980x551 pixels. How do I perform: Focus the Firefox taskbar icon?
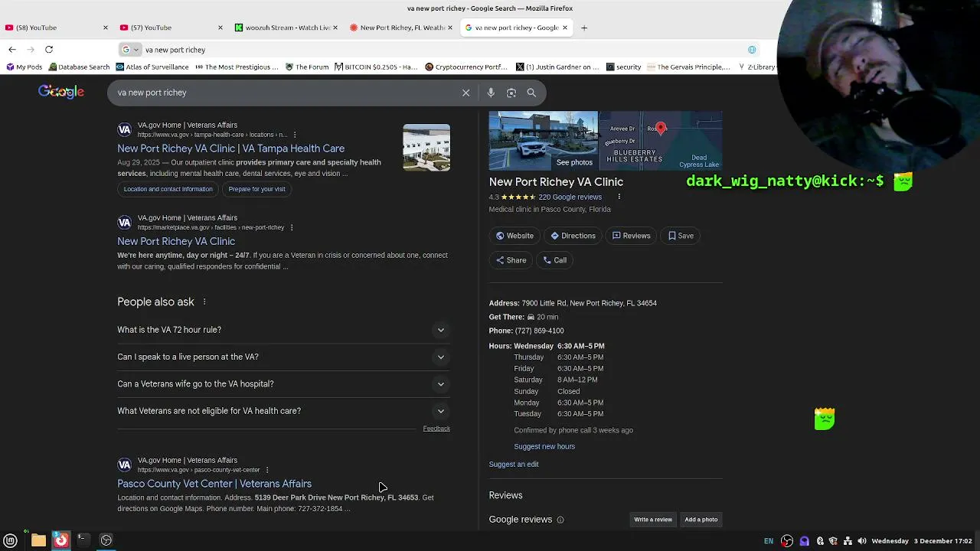click(60, 540)
